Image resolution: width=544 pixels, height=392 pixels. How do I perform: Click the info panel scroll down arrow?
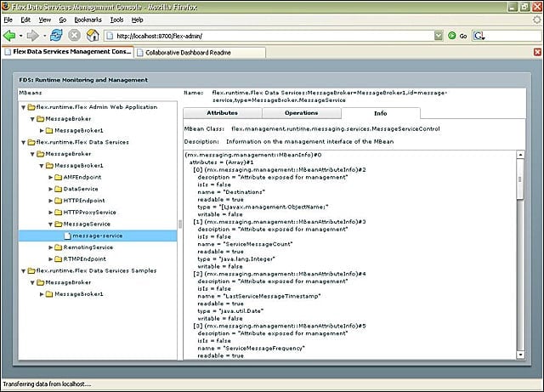pyautogui.click(x=520, y=355)
